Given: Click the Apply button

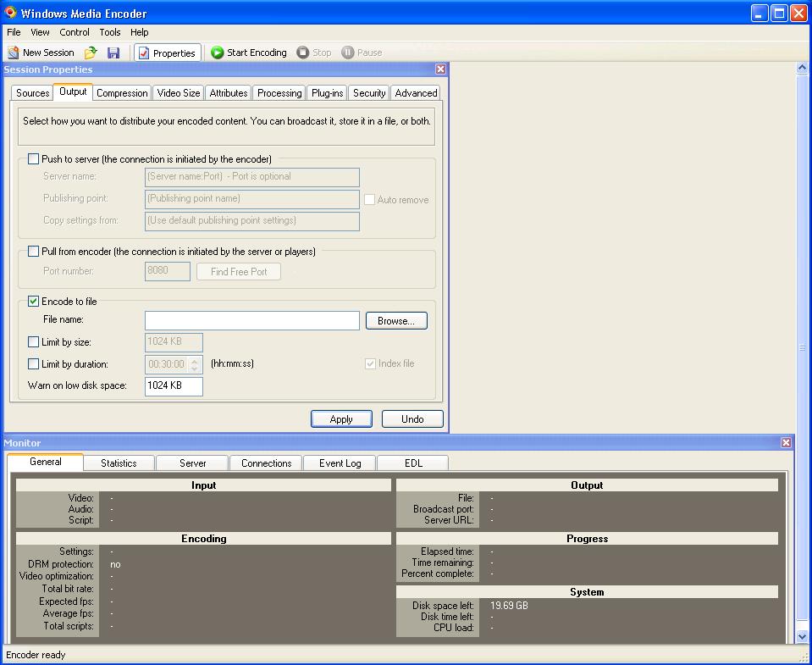Looking at the screenshot, I should pos(341,419).
